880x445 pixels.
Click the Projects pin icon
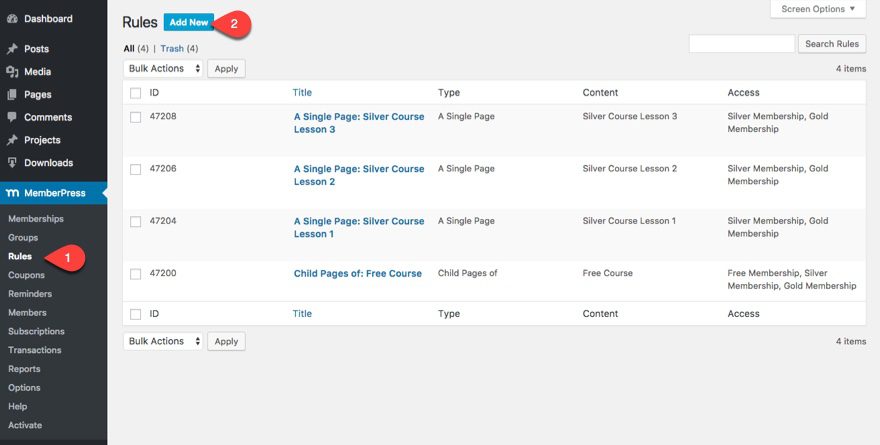(13, 140)
